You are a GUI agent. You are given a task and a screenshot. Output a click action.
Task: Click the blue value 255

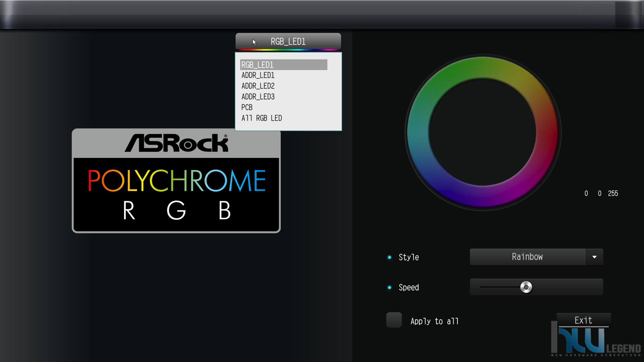(613, 193)
